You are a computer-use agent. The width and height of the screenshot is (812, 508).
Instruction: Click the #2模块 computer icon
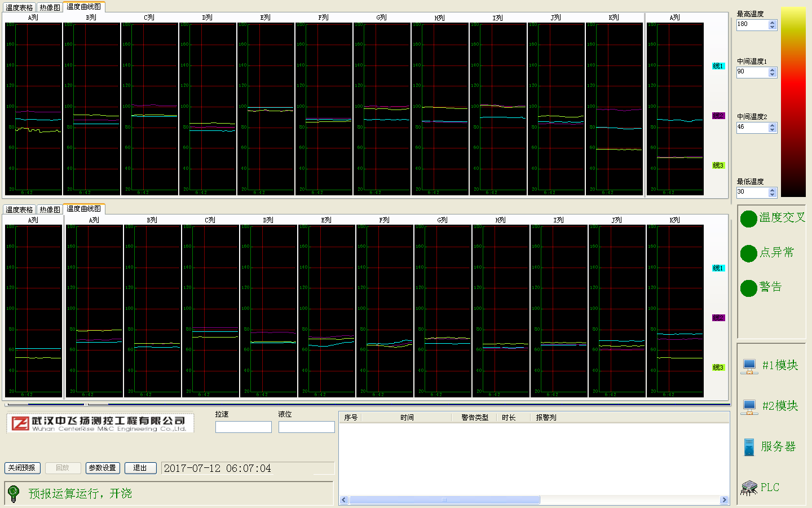pyautogui.click(x=749, y=407)
